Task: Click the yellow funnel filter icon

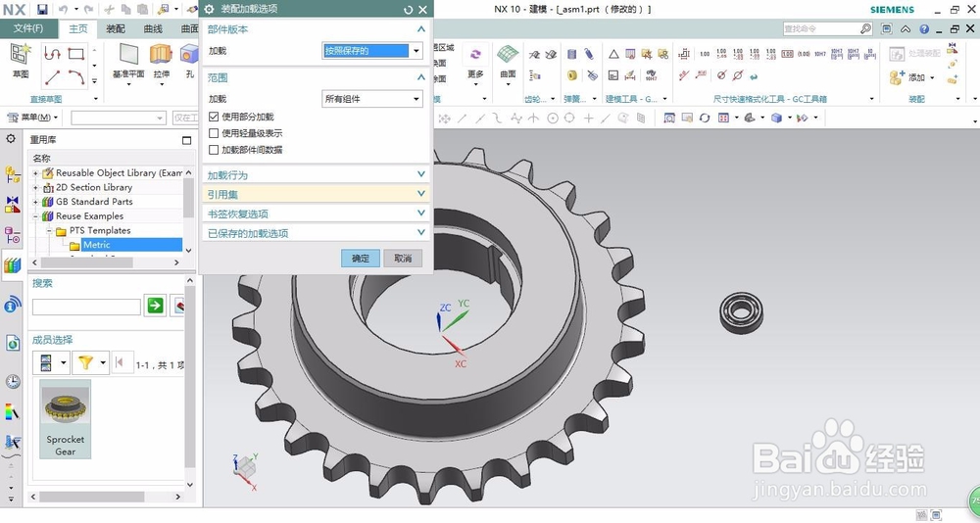Action: click(x=85, y=361)
